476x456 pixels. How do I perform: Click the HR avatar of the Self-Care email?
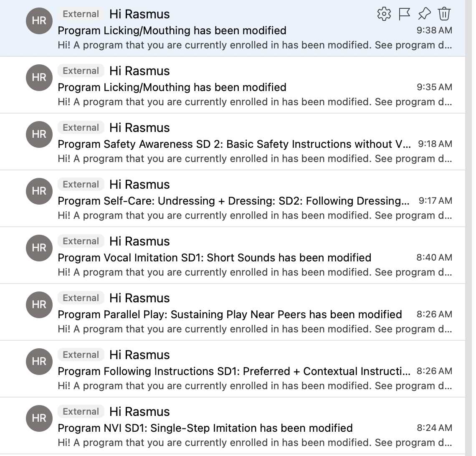tap(39, 191)
